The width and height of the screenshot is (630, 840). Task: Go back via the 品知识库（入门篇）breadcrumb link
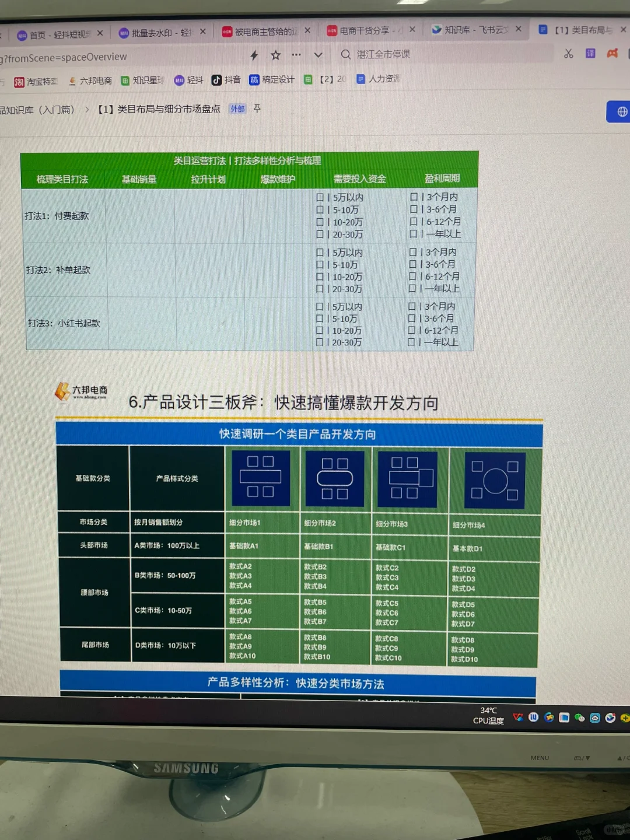[x=35, y=109]
